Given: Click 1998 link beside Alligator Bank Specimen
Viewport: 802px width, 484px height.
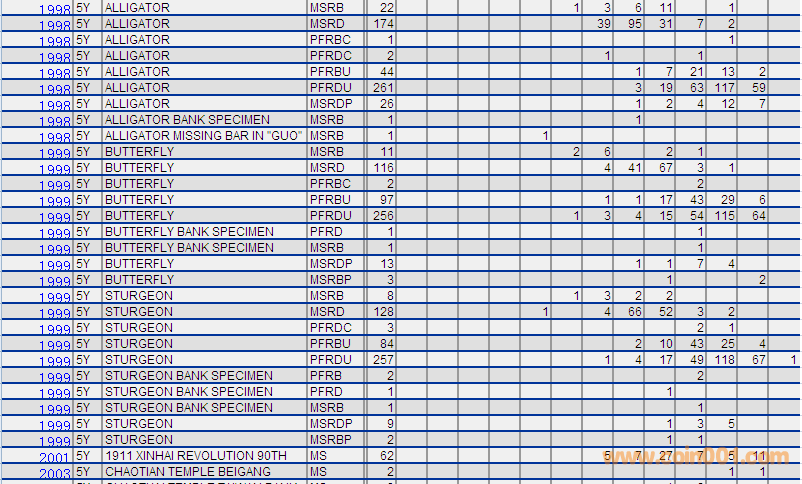Looking at the screenshot, I should point(54,122).
